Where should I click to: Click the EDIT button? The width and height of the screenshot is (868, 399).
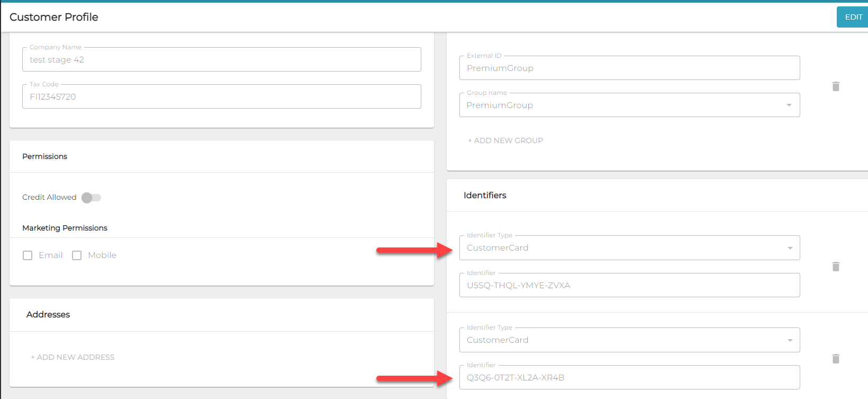click(853, 17)
